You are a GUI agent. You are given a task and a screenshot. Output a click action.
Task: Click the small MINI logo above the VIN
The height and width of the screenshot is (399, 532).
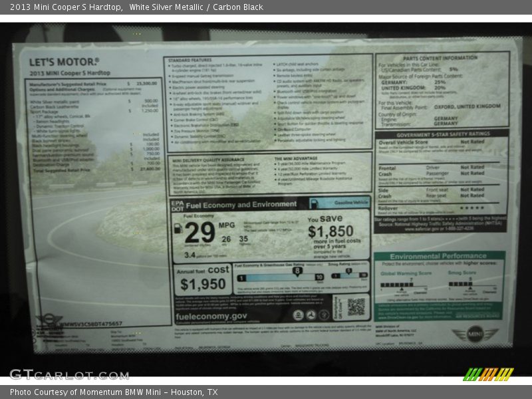(x=49, y=319)
